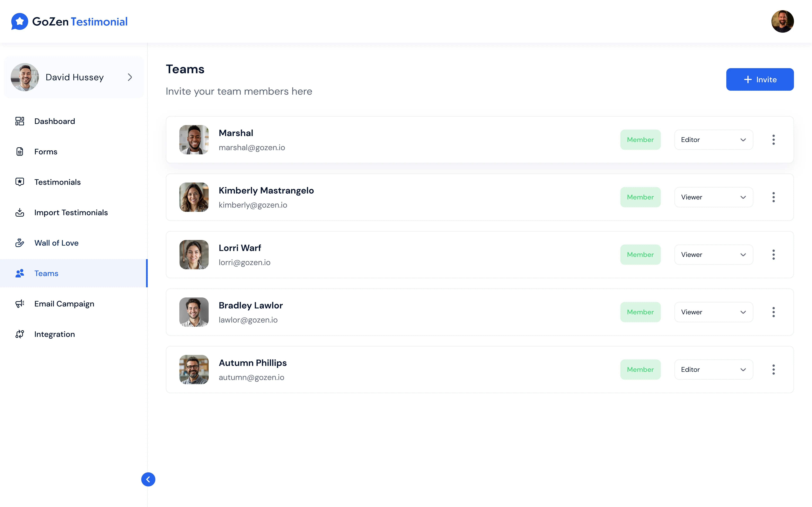This screenshot has height=507, width=812.
Task: Click the Forms document icon
Action: pos(20,152)
